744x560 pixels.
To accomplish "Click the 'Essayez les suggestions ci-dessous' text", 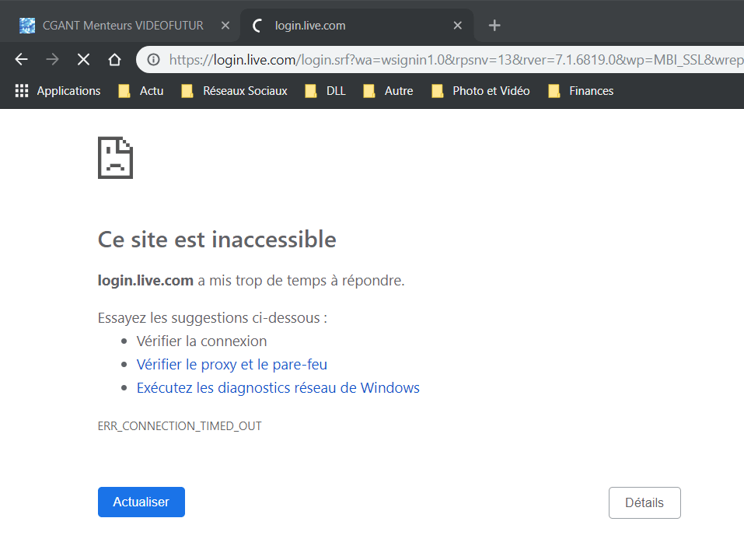I will (212, 317).
